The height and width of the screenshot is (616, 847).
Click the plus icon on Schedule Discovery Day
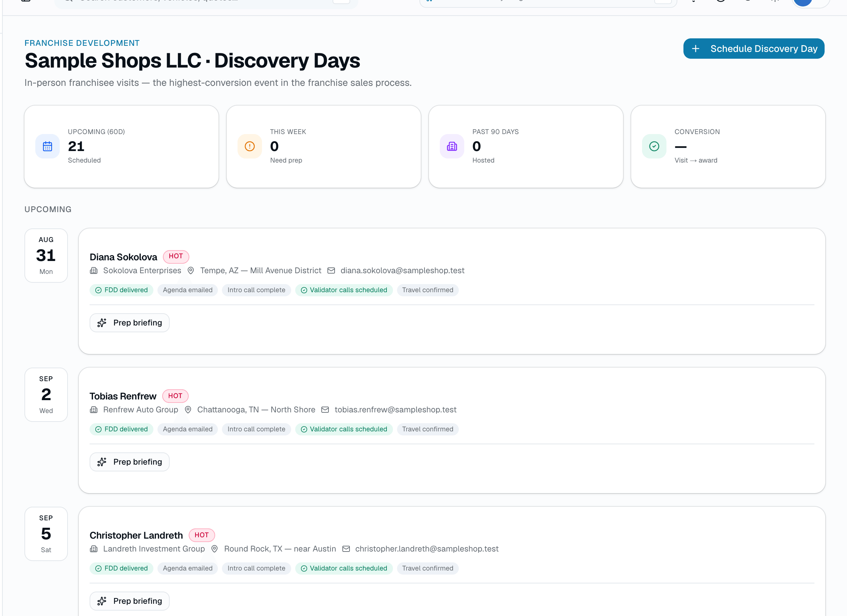pos(695,49)
